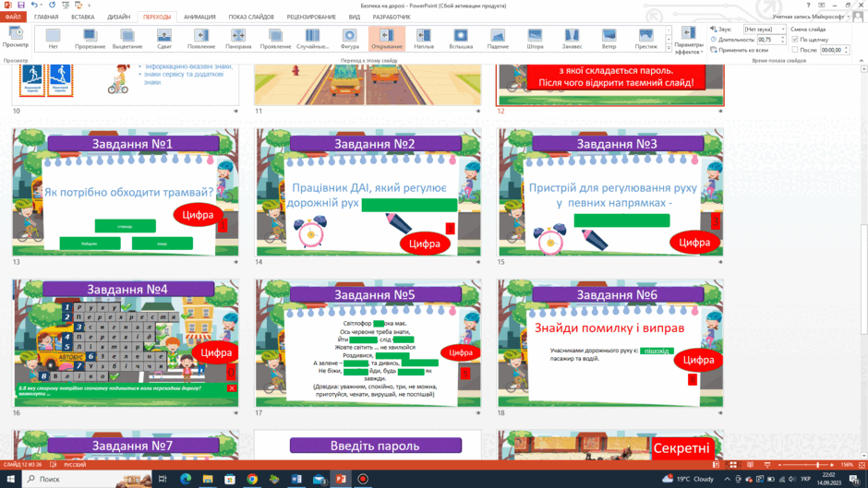868x488 pixels.
Task: Click Применить ко всем button
Action: (x=739, y=50)
